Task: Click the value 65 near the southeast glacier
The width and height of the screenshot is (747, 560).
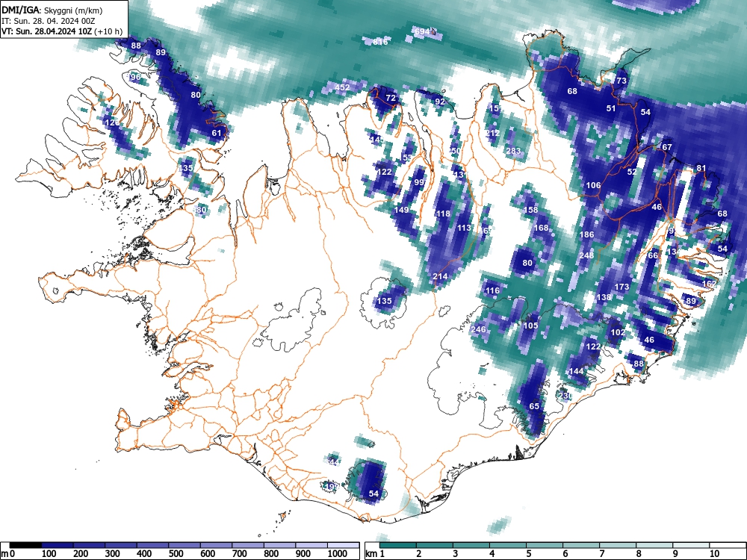Action: (535, 406)
